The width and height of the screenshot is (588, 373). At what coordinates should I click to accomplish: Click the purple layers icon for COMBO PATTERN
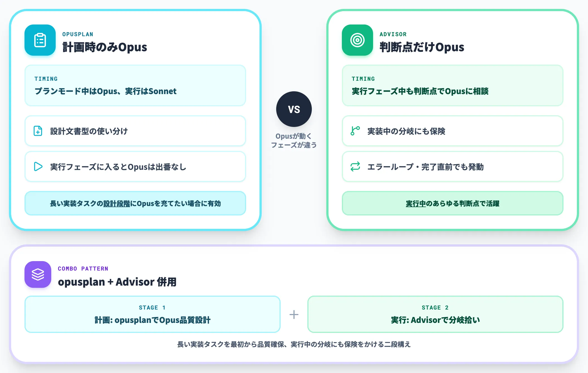tap(38, 274)
